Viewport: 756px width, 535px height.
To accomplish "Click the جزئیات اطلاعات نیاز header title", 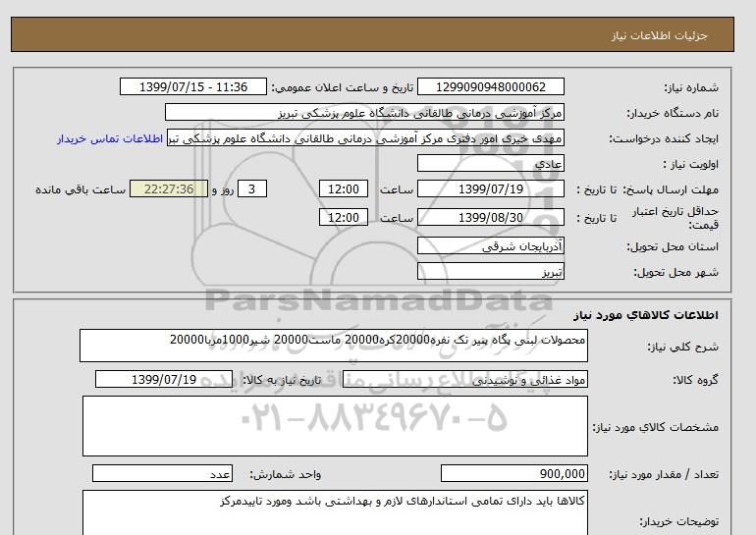I will click(x=659, y=35).
